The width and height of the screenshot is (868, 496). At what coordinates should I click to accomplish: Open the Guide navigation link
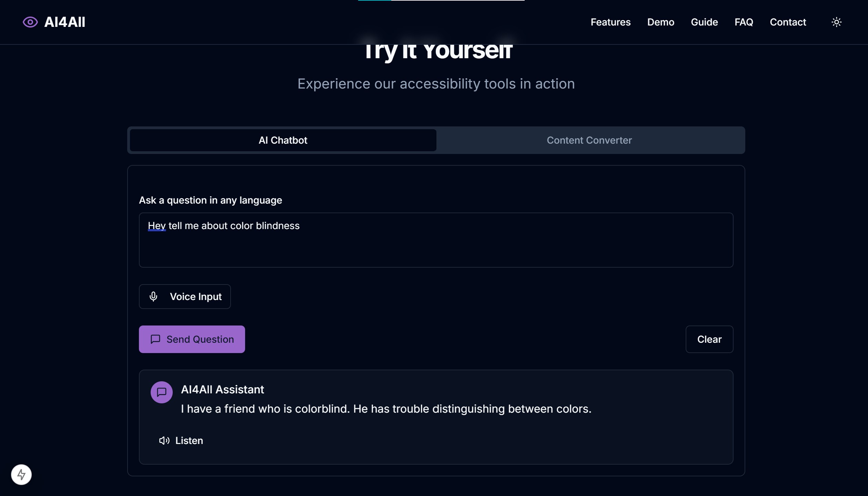point(704,22)
